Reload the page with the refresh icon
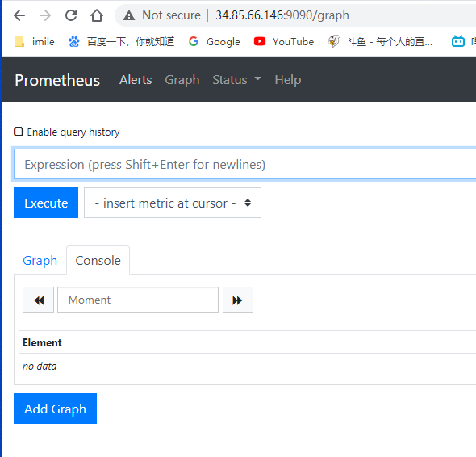 coord(71,15)
